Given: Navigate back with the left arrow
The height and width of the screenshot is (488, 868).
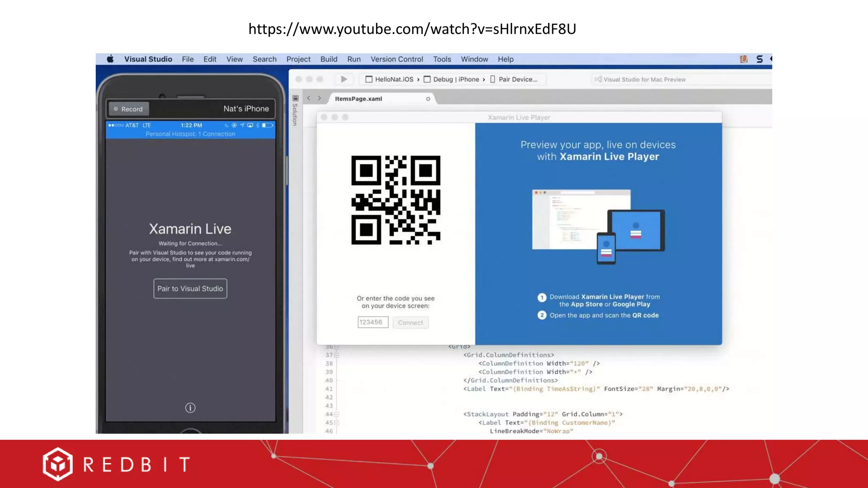Looking at the screenshot, I should 309,98.
